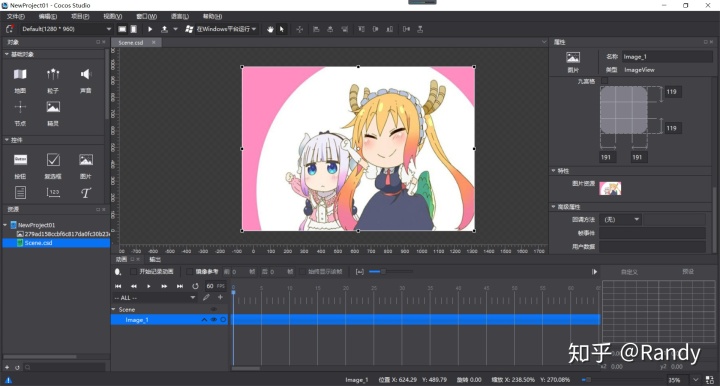Screen dimensions: 720x386
Task: Collapse the Scene track in timeline
Action: coord(113,309)
